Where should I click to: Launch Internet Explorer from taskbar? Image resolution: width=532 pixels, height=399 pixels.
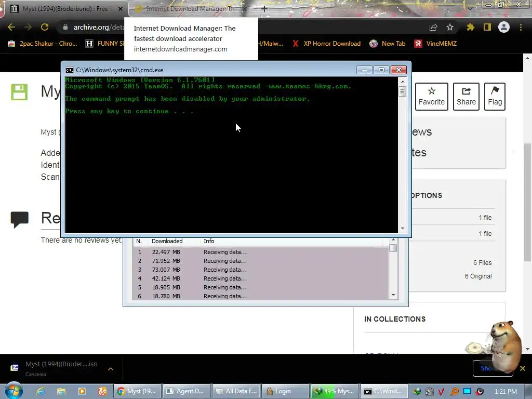point(41,391)
